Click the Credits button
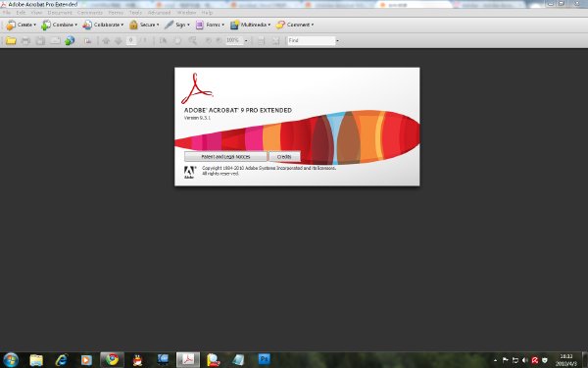The height and width of the screenshot is (368, 588). (x=284, y=157)
